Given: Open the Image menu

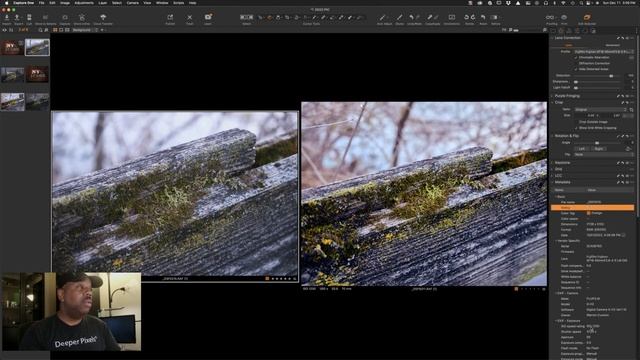Looking at the screenshot, I should pyautogui.click(x=65, y=3).
